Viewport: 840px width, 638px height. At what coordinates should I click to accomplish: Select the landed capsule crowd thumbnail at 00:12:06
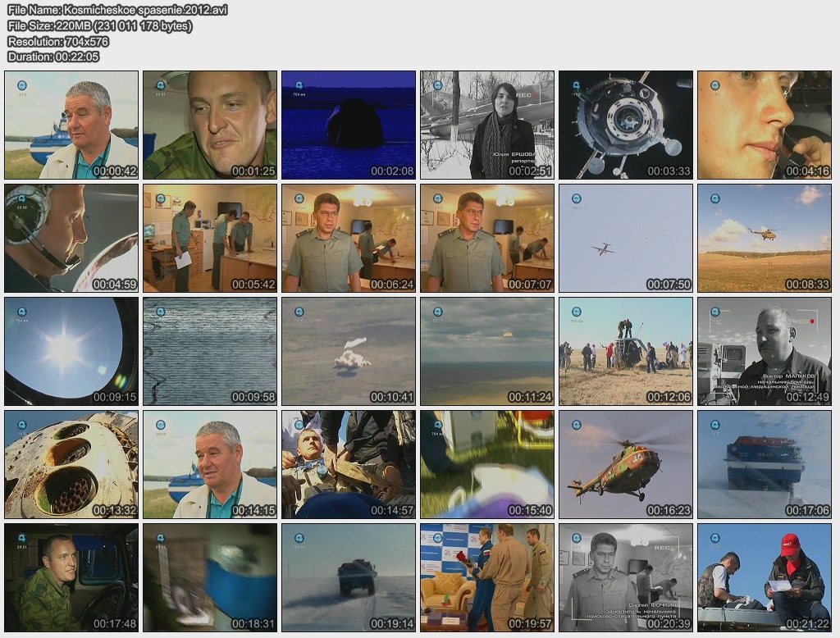tap(626, 351)
